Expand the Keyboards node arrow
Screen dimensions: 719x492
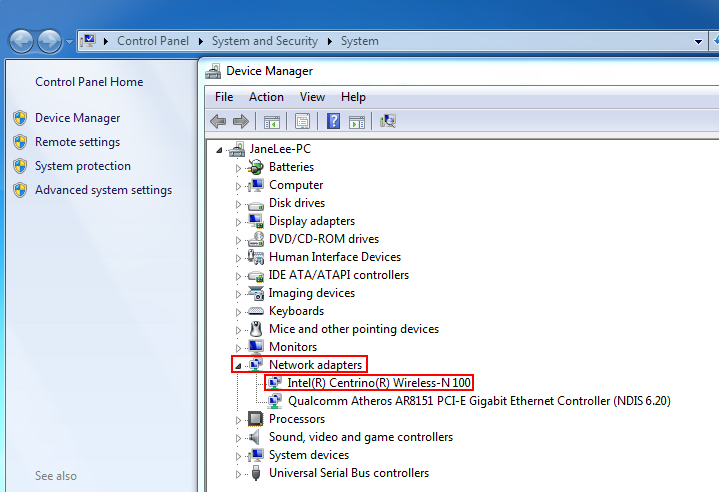[x=238, y=312]
